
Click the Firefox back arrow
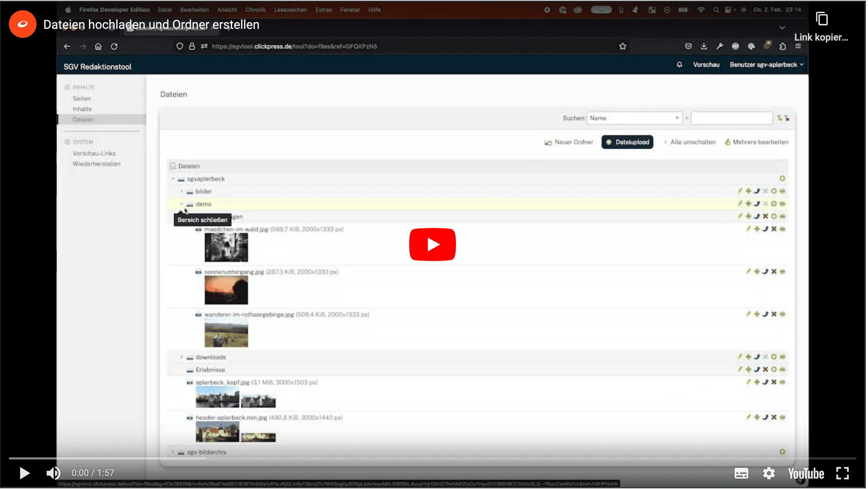pos(67,46)
